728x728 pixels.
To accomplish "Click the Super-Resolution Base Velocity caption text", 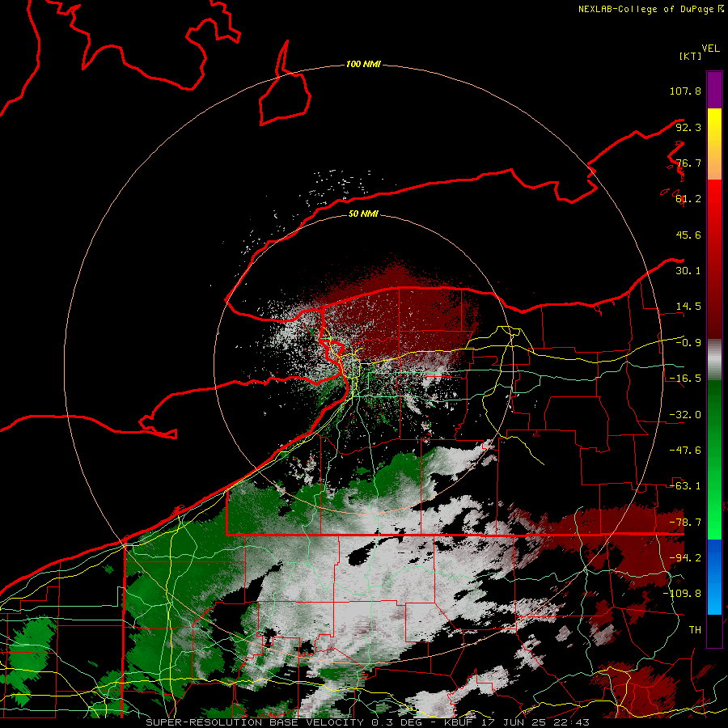I will (x=368, y=722).
